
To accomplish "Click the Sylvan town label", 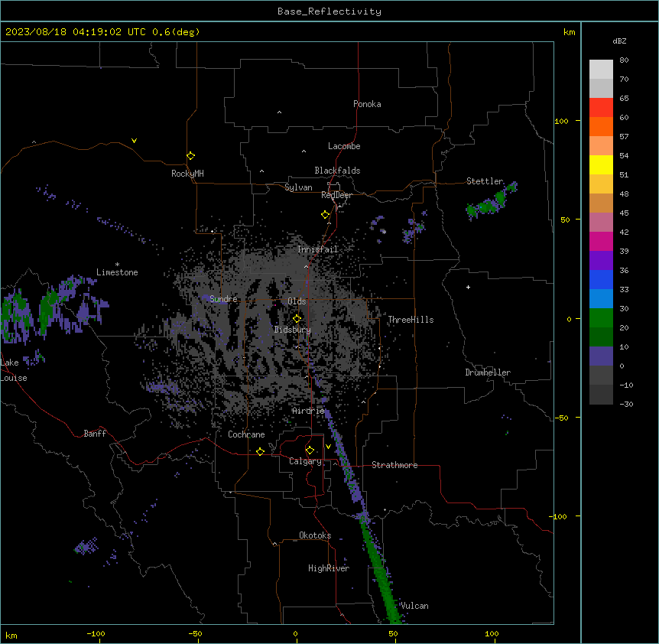I will (298, 187).
